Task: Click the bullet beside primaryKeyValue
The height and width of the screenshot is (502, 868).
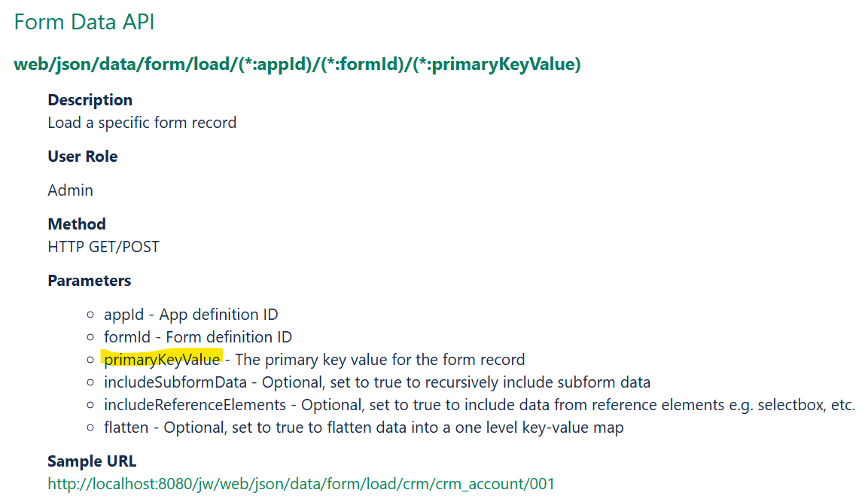Action: [90, 360]
